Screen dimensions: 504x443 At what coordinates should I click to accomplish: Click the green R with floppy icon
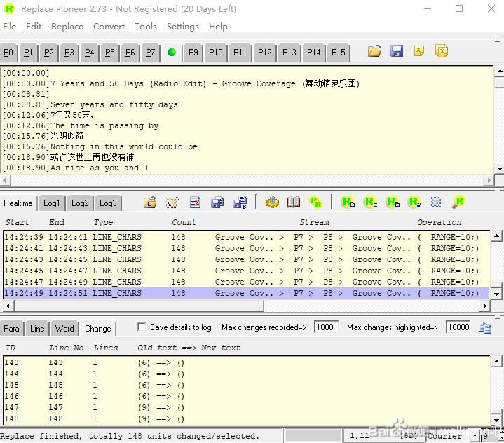click(x=415, y=202)
